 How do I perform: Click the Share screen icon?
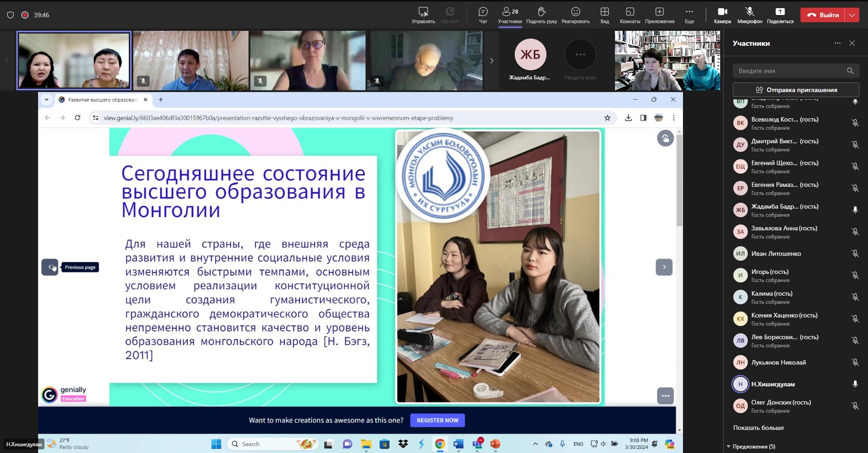tap(780, 15)
